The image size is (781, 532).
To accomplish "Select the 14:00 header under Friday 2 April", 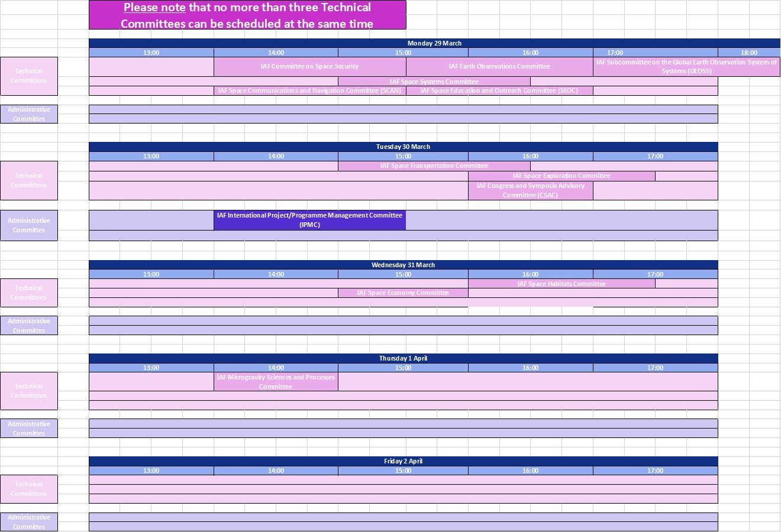I will (276, 471).
